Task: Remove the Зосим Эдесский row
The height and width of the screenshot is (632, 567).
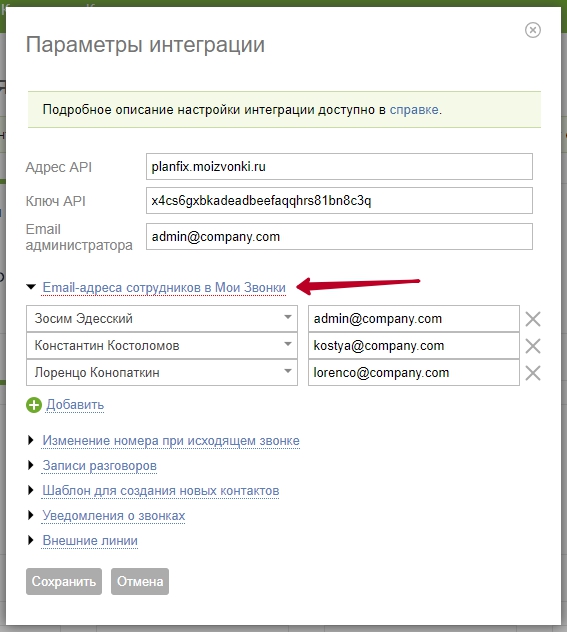Action: coord(533,319)
